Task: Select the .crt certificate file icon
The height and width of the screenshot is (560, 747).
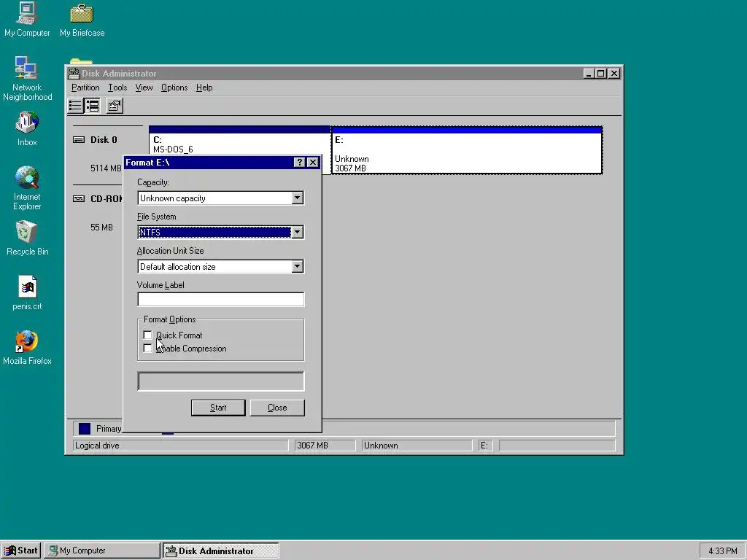Action: click(x=27, y=293)
